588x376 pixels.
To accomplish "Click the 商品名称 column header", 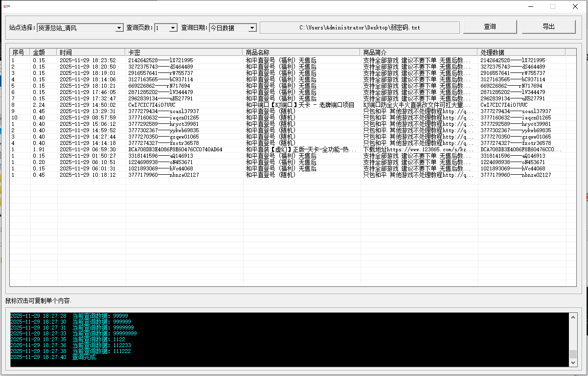I will (x=301, y=52).
